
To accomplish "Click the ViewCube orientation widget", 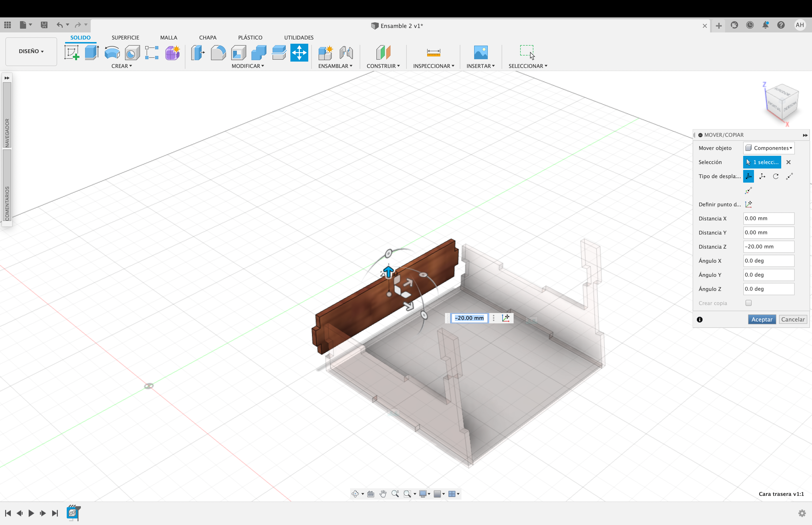I will pyautogui.click(x=782, y=102).
